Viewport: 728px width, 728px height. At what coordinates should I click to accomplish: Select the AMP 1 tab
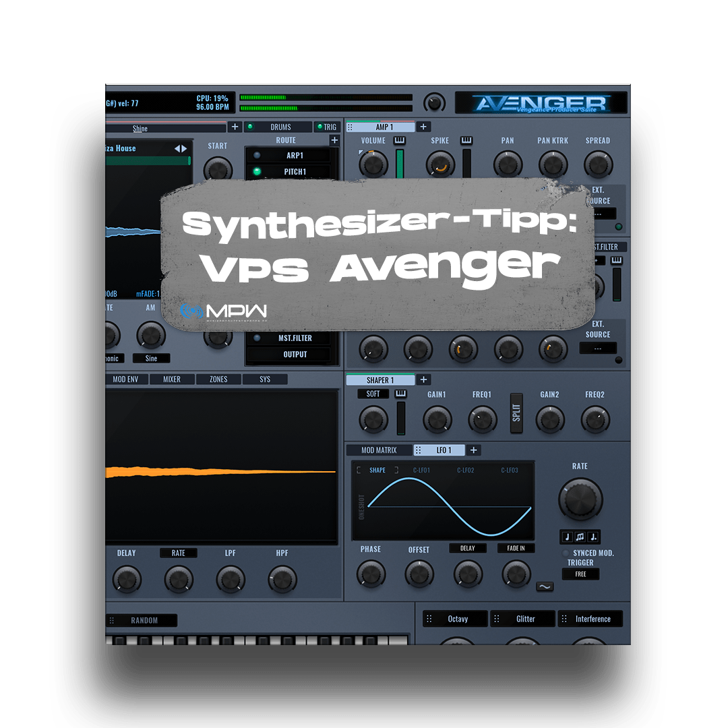click(380, 127)
